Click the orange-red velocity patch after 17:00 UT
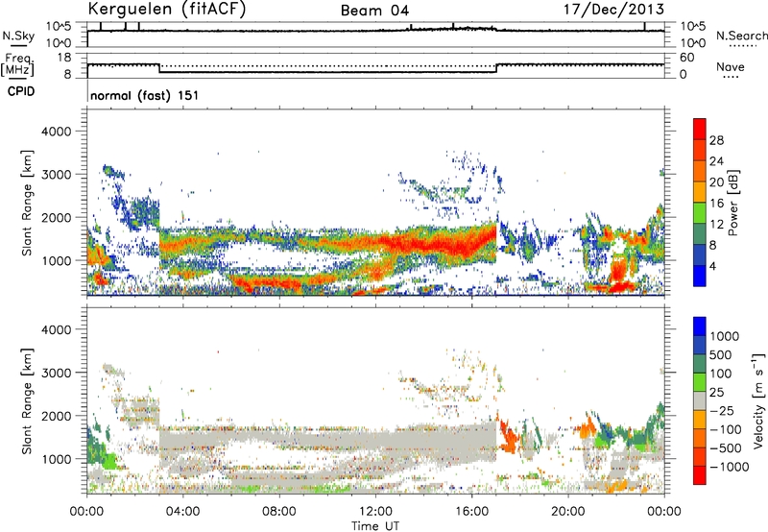 [509, 436]
